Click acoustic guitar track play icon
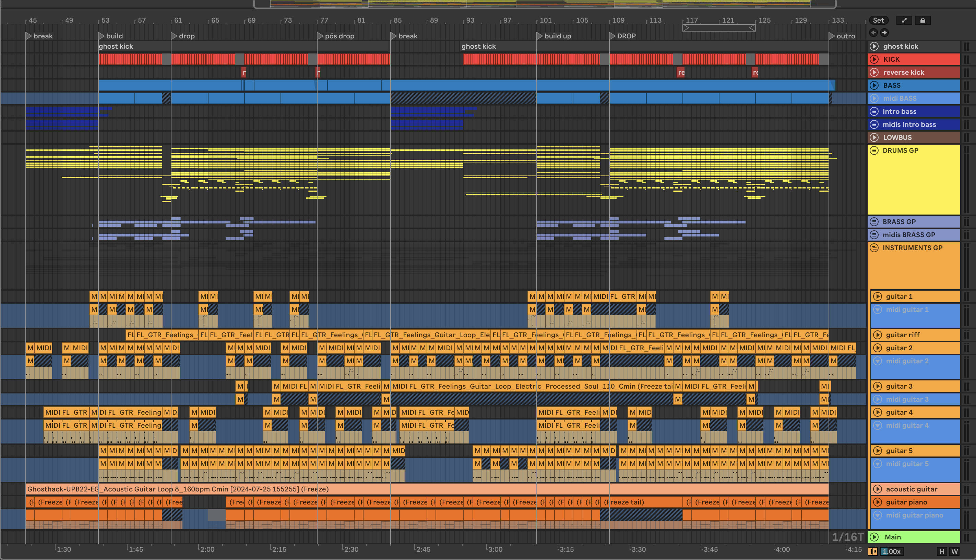 click(878, 489)
